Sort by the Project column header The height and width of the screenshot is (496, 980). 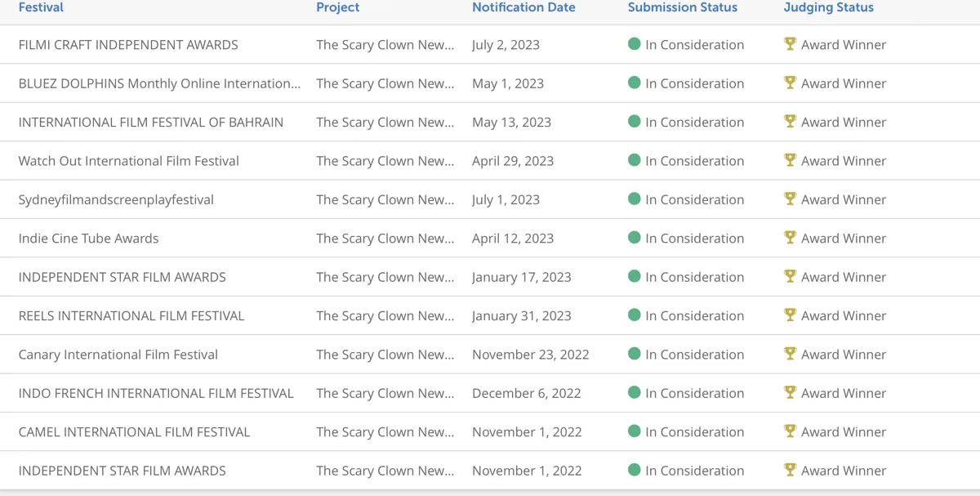(x=338, y=7)
